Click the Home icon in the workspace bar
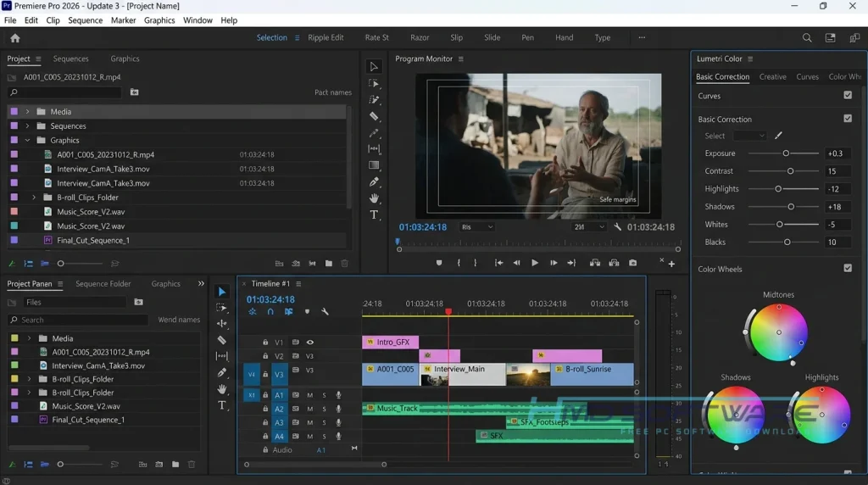The height and width of the screenshot is (485, 868). (x=15, y=38)
